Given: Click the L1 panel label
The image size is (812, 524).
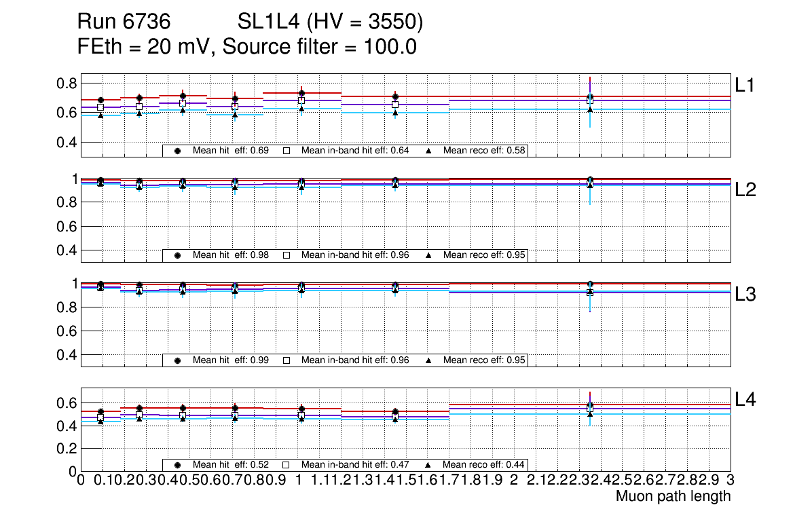Looking at the screenshot, I should point(745,85).
